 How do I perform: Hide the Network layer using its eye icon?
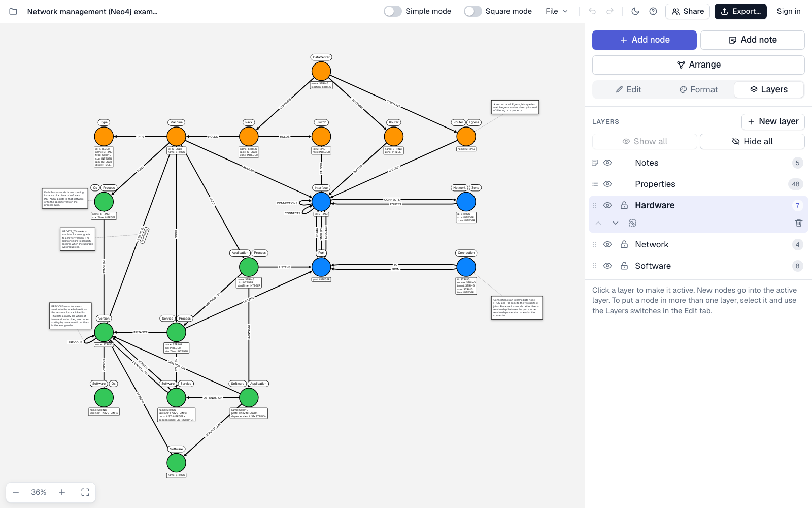click(x=607, y=244)
